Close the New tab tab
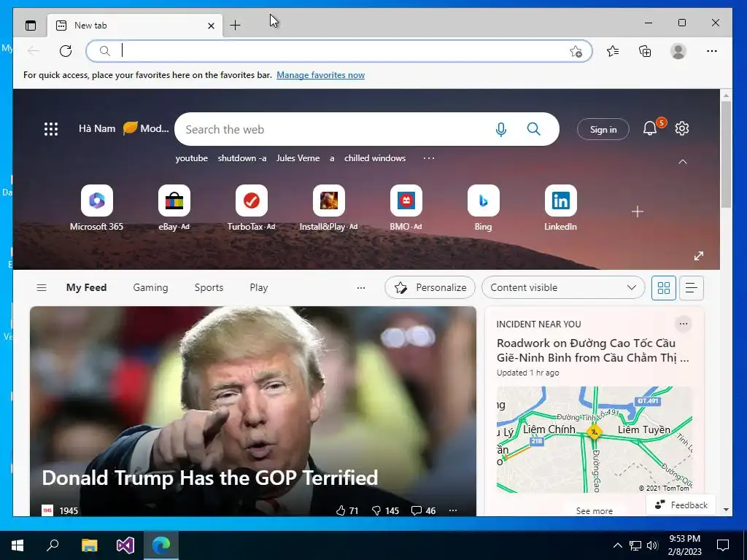 click(211, 26)
